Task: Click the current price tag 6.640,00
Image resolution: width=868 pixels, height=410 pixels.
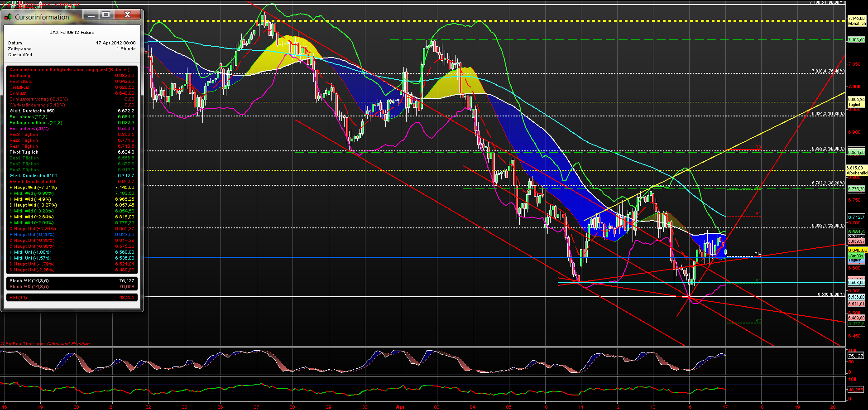Action: [857, 250]
